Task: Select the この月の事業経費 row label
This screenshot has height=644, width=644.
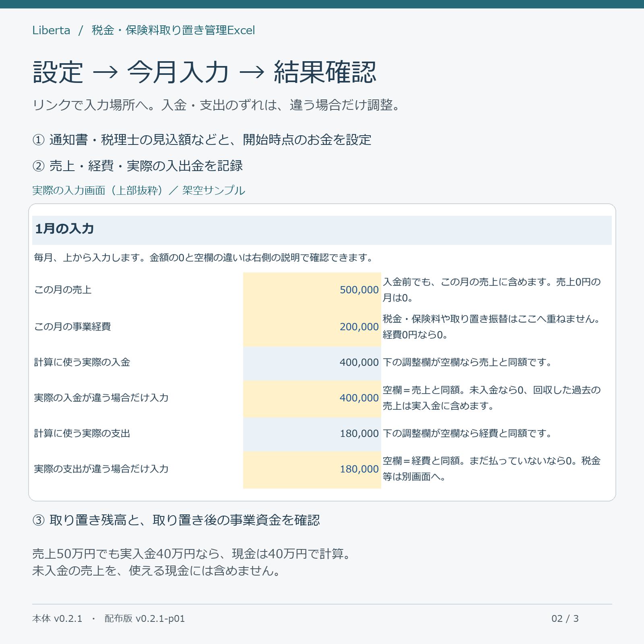Action: coord(72,326)
